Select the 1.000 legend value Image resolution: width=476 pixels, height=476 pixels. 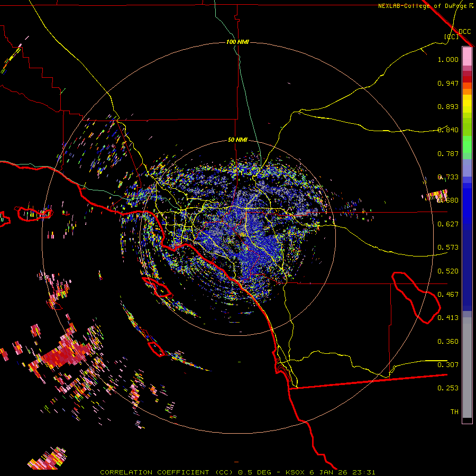coord(448,59)
